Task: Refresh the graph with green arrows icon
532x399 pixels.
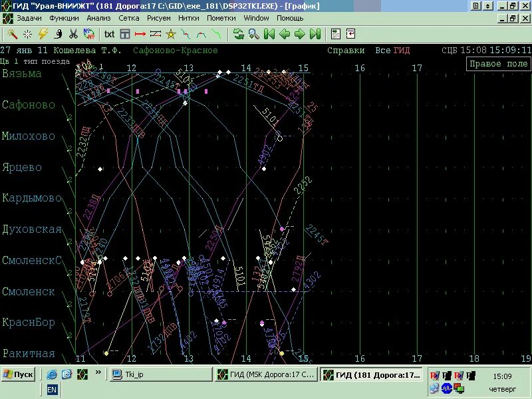Action: point(239,34)
